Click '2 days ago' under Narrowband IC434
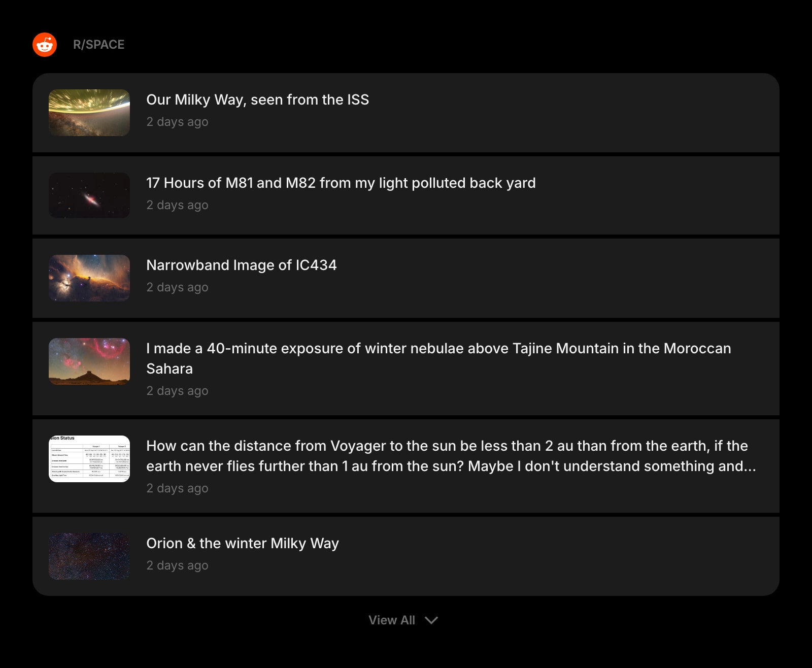 coord(177,287)
